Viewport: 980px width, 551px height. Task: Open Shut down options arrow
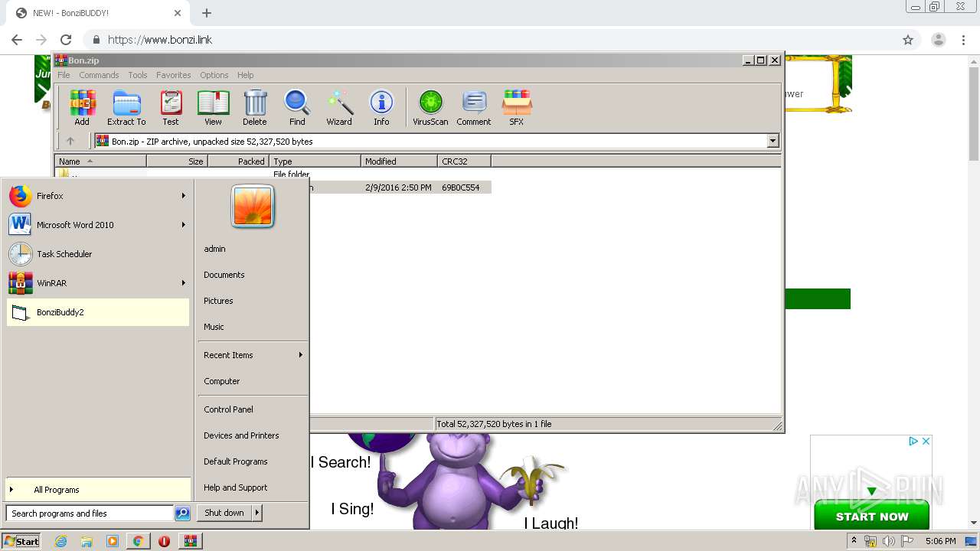(257, 513)
